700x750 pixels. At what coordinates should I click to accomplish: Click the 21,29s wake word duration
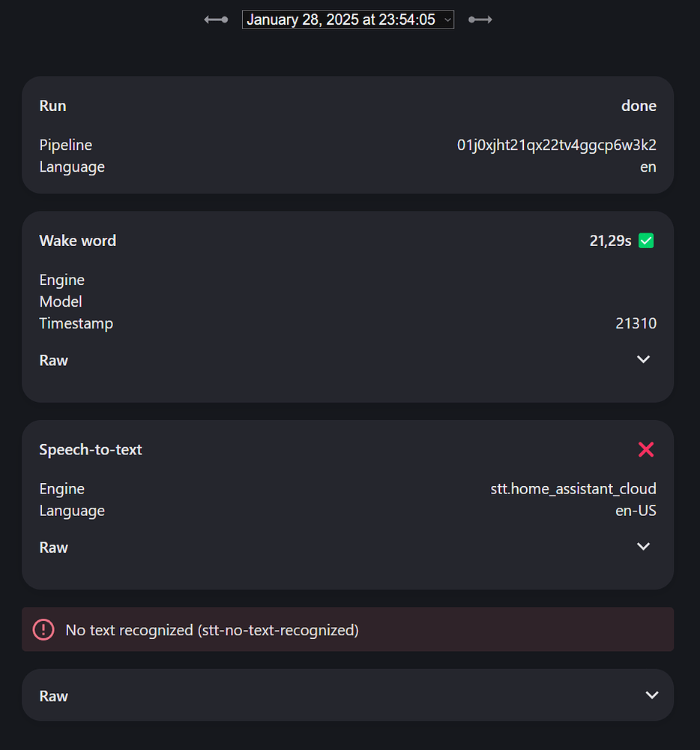611,240
